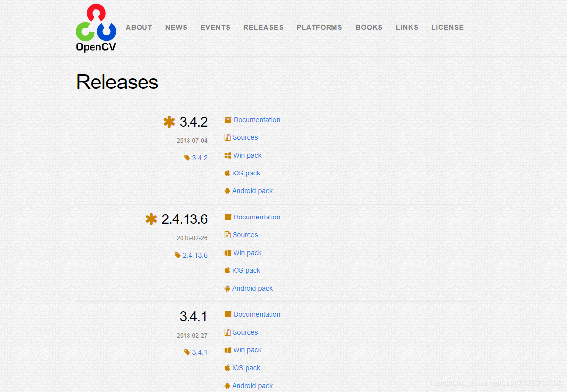Click the 3.4.2 version heading
Viewport: 567px width, 392px height.
[x=193, y=122]
